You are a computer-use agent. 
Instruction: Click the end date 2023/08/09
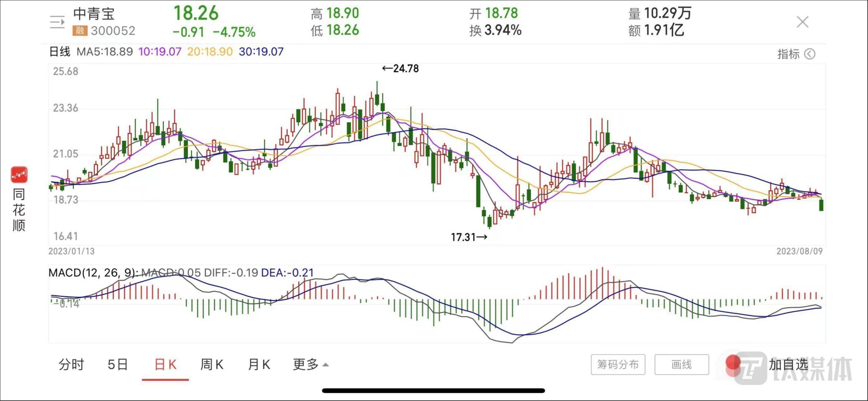800,251
